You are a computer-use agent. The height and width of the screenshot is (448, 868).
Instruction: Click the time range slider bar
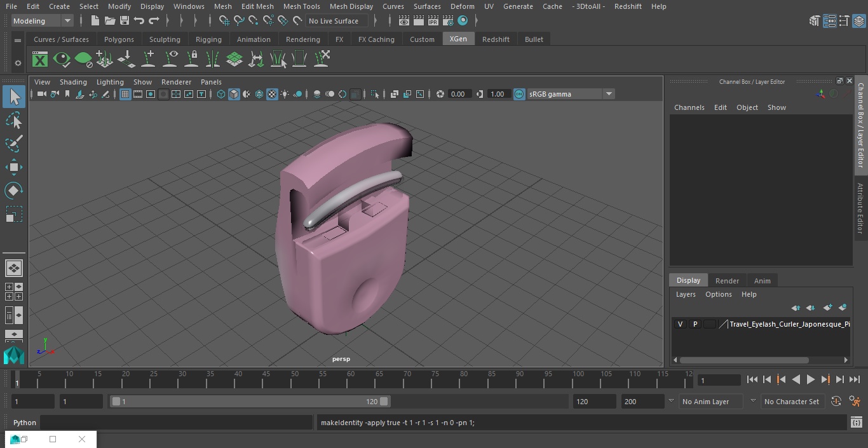coord(250,402)
